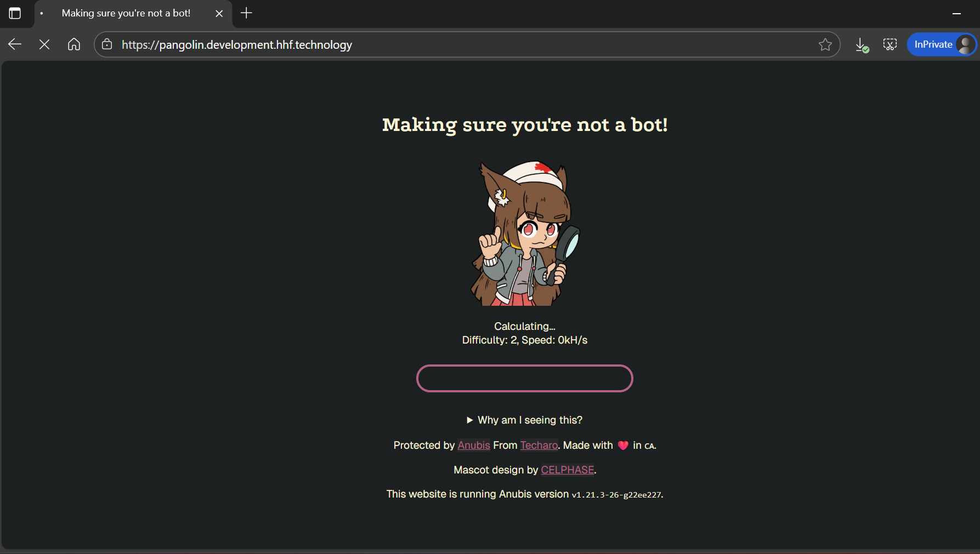980x554 pixels.
Task: Add this page to favorites
Action: pyautogui.click(x=825, y=44)
